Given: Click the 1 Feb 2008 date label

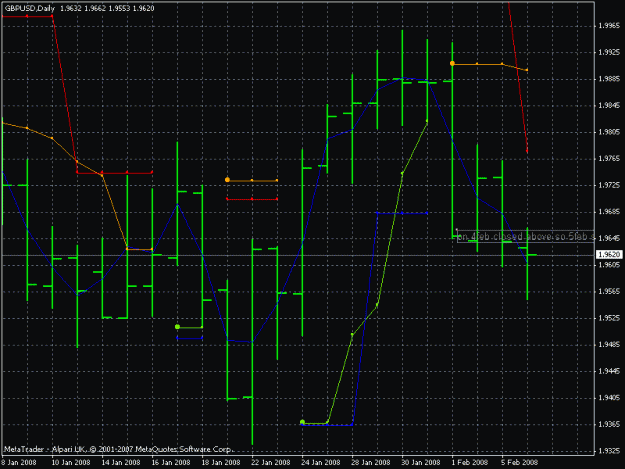Looking at the screenshot, I should (x=470, y=463).
